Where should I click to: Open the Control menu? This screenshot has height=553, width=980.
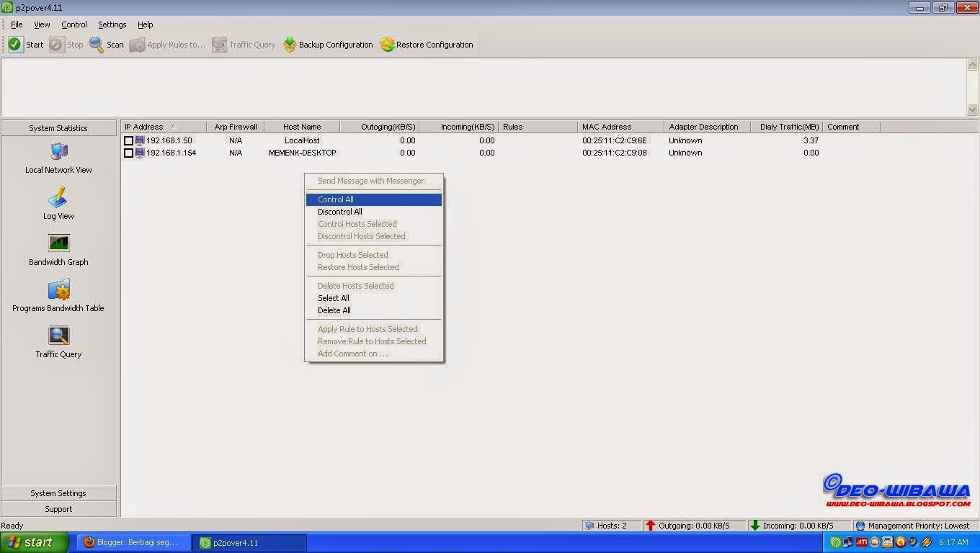tap(74, 24)
